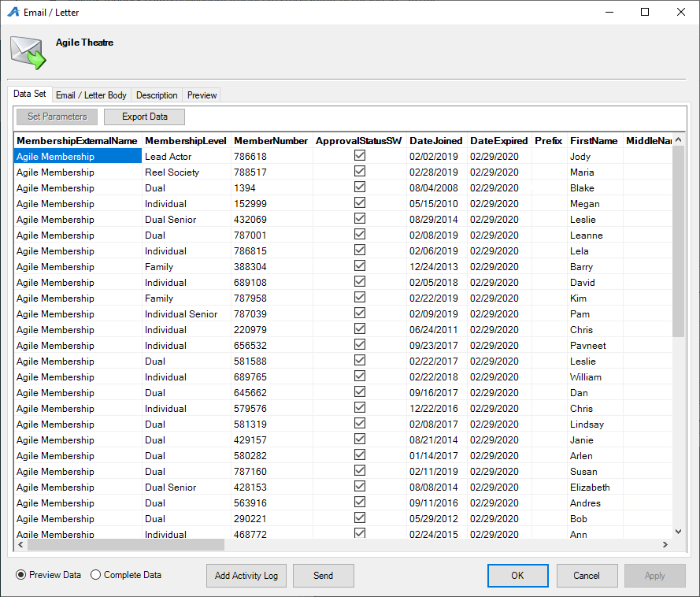Select the 'Lead Actor' membership level cell
The height and width of the screenshot is (597, 700).
[186, 156]
